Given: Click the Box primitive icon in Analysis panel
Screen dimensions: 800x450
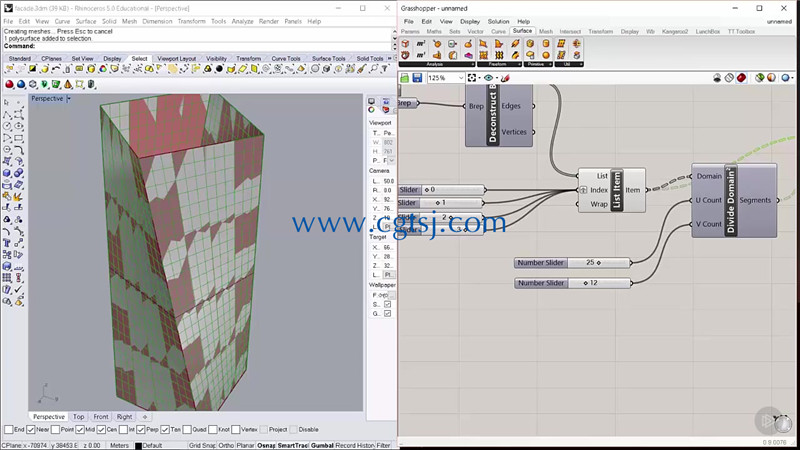Looking at the screenshot, I should tap(405, 44).
